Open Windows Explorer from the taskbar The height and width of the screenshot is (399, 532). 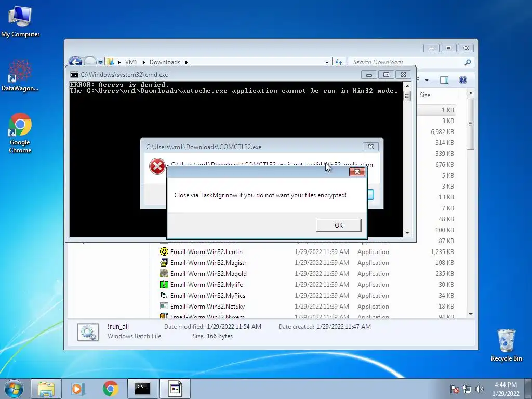[46, 389]
